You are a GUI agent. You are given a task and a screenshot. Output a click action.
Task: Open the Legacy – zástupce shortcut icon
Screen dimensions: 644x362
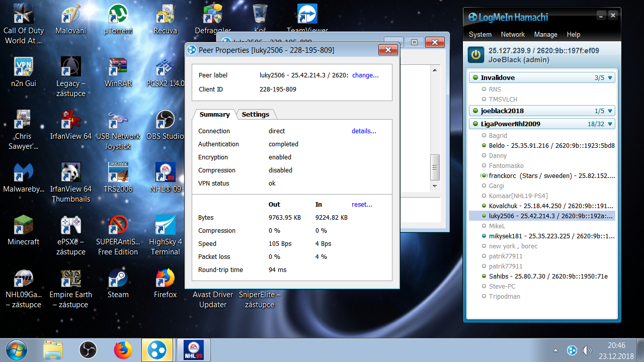[71, 76]
